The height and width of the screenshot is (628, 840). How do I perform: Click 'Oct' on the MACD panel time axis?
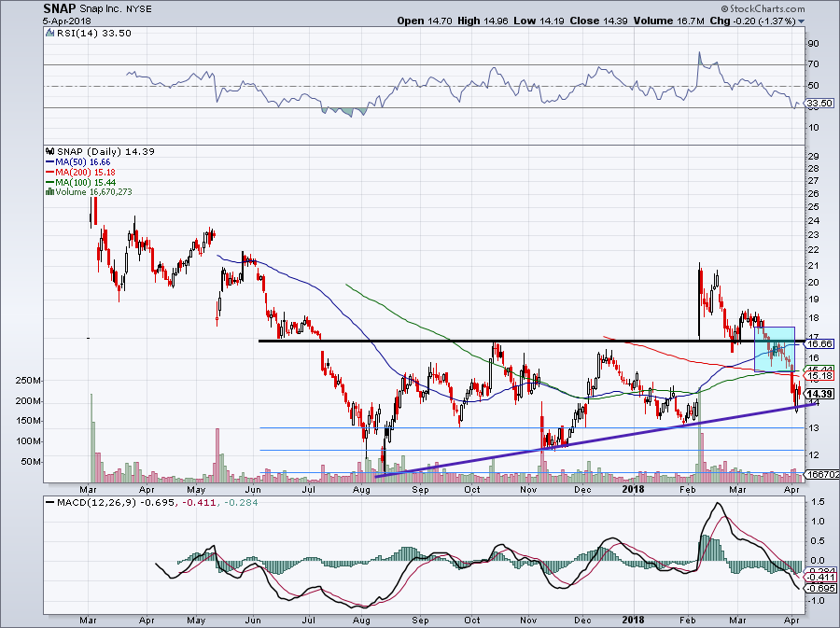[472, 620]
